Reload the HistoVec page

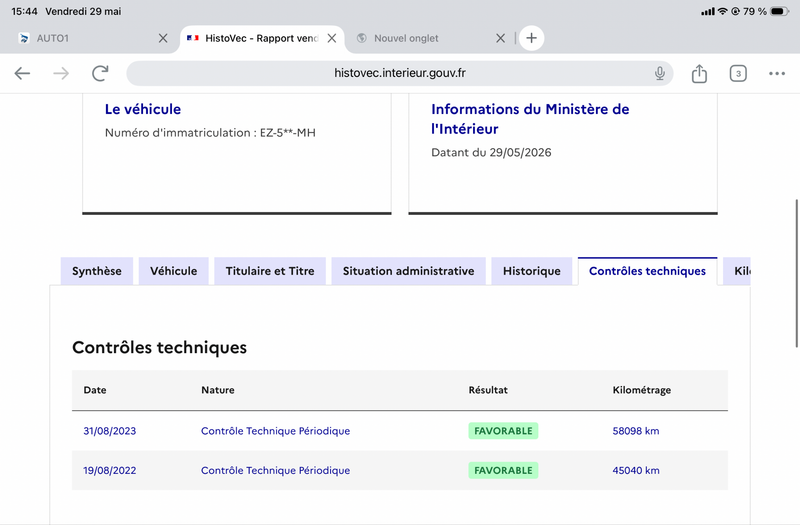100,73
